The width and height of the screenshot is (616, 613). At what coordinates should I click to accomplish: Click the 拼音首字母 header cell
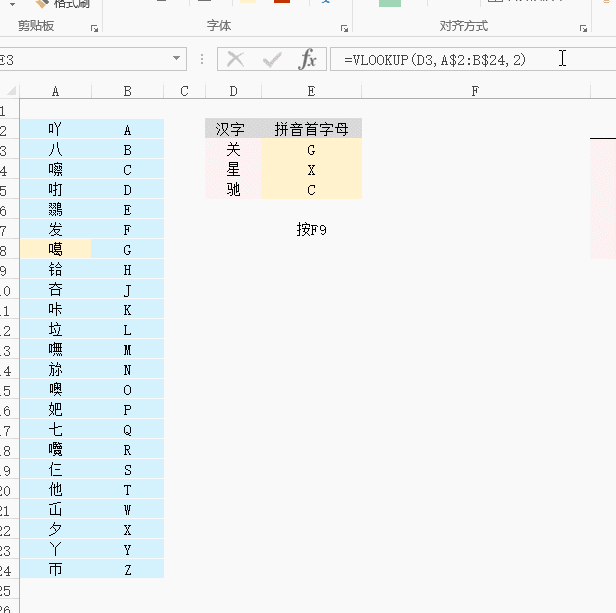311,129
